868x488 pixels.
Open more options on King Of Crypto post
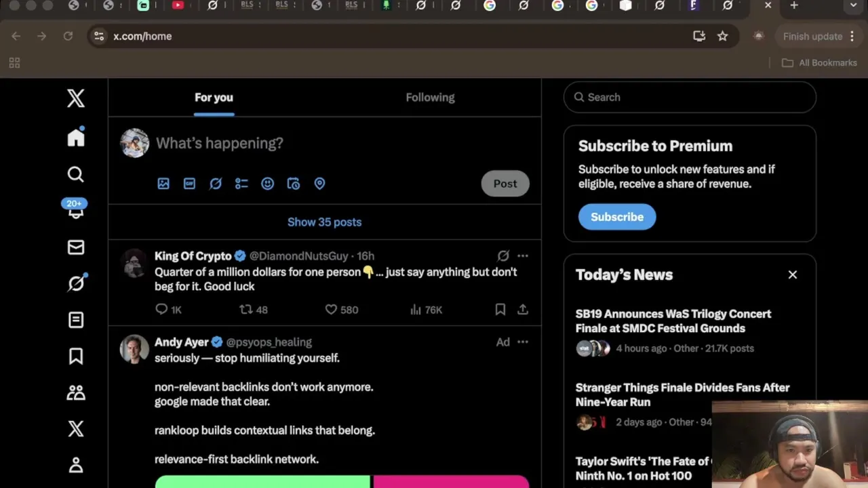(x=523, y=256)
